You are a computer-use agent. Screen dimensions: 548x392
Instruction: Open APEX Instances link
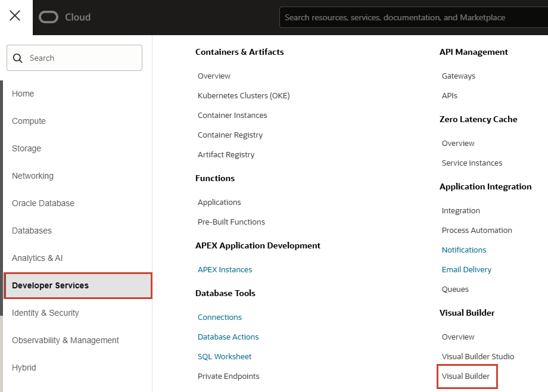(225, 269)
